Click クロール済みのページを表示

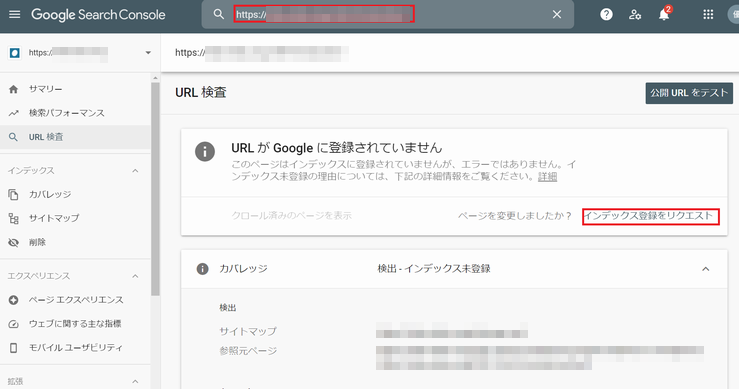click(291, 216)
